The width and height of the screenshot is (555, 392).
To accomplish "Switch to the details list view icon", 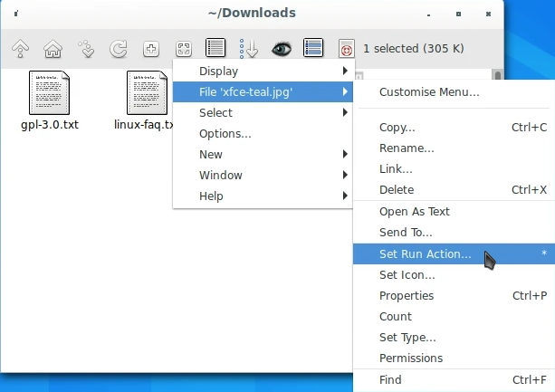I will point(215,49).
